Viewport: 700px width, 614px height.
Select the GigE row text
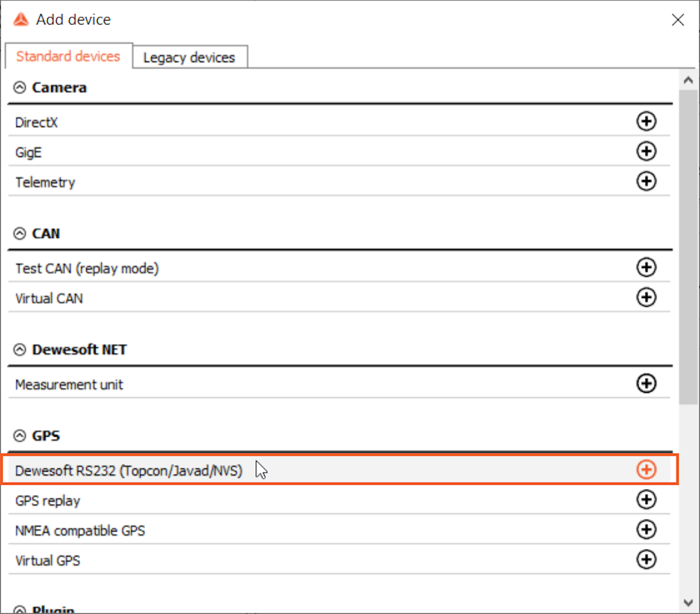coord(29,152)
